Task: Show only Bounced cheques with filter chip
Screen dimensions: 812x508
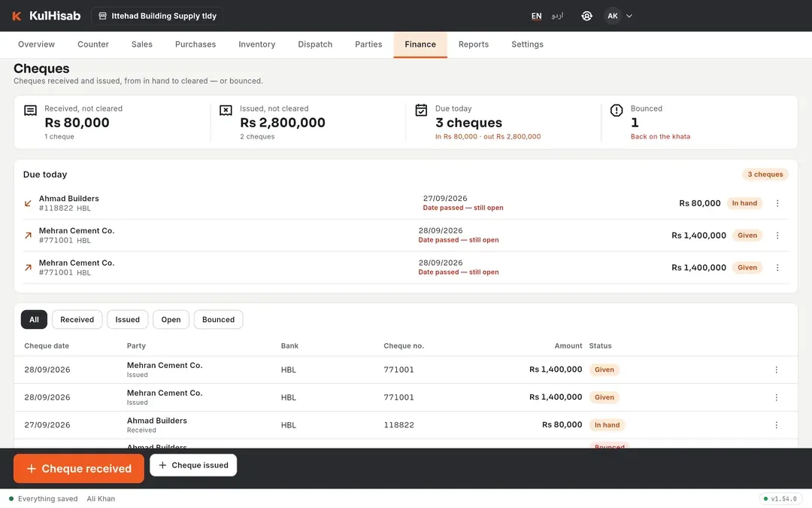Action: 219,319
